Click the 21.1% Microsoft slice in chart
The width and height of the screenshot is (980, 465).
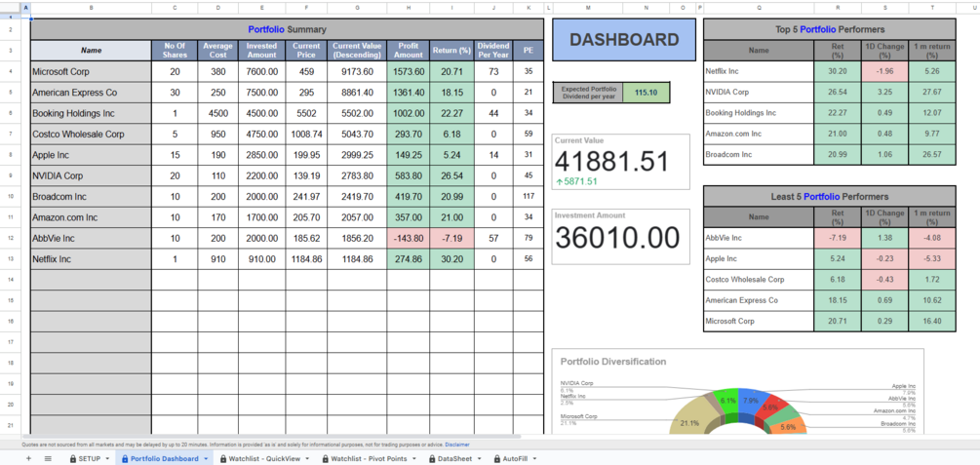point(690,421)
